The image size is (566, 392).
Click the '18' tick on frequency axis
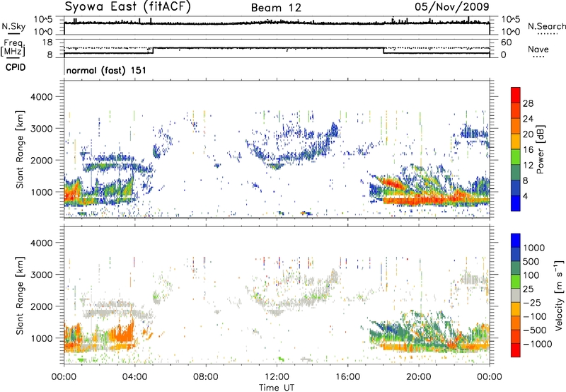coord(47,42)
